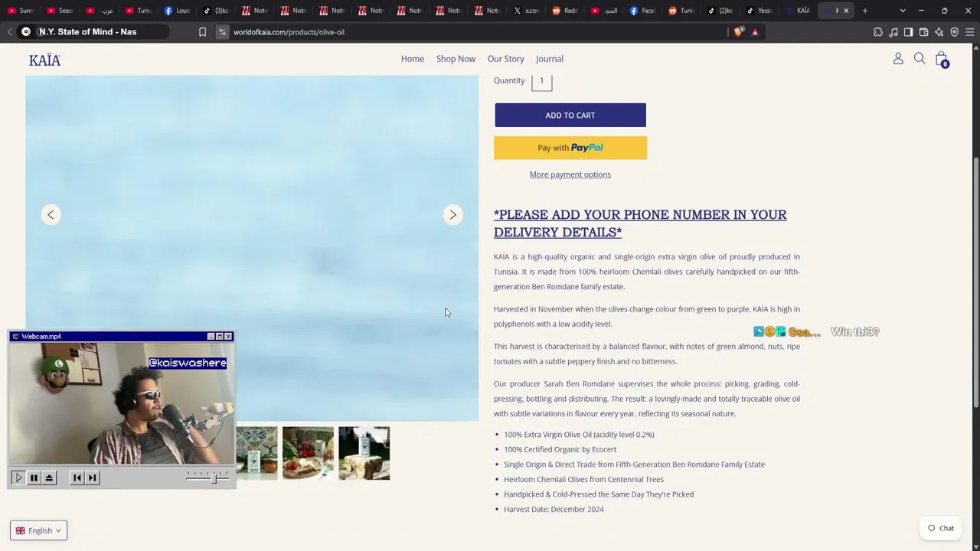Open the Chat widget button

941,528
